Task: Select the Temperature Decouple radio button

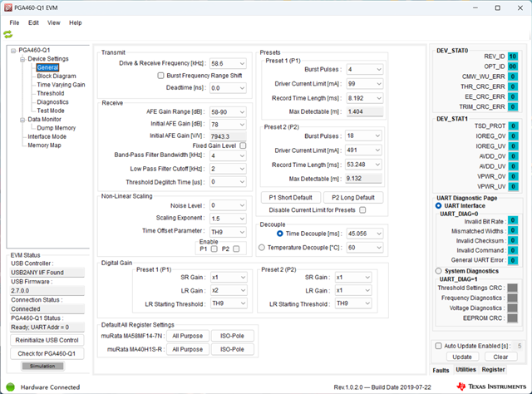Action: click(x=262, y=248)
